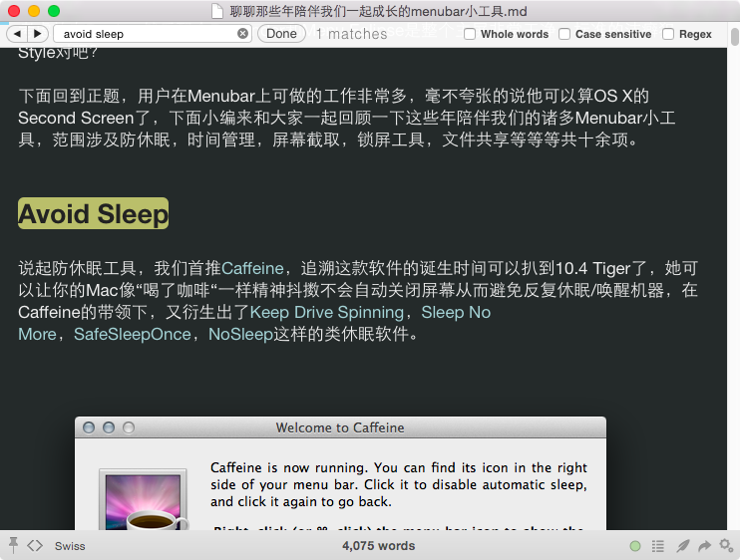Viewport: 740px width, 560px height.
Task: Open the Sleep No More link
Action: (456, 313)
